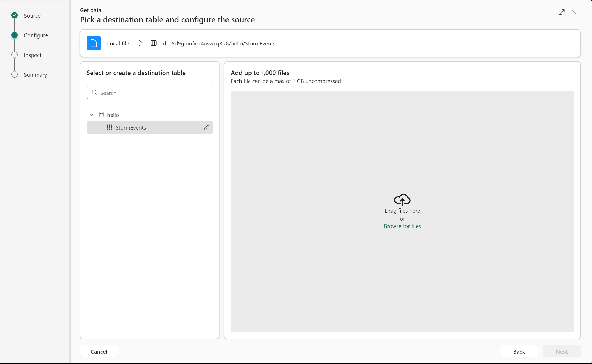Click the edit pencil icon on StormEvents
Image resolution: width=592 pixels, height=364 pixels.
tap(206, 127)
